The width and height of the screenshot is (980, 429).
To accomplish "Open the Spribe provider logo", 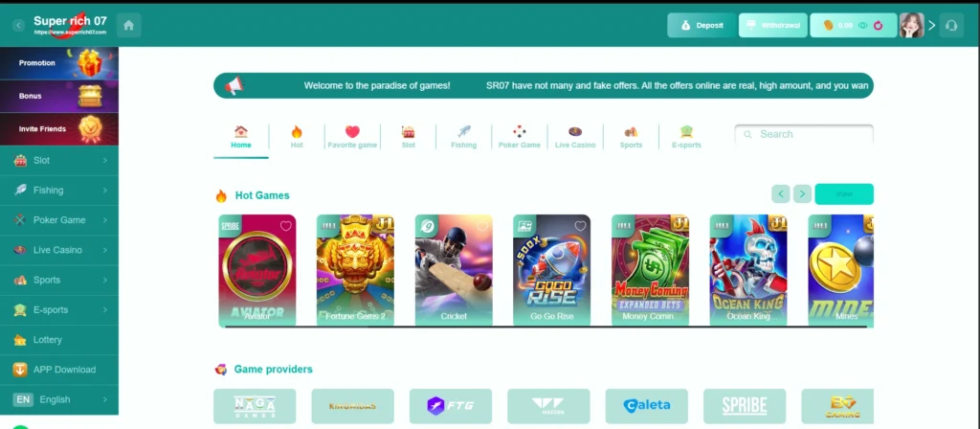I will (745, 406).
